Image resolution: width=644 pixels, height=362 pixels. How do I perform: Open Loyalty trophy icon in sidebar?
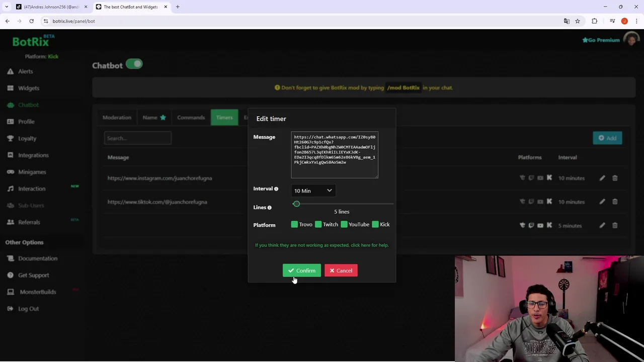10,138
